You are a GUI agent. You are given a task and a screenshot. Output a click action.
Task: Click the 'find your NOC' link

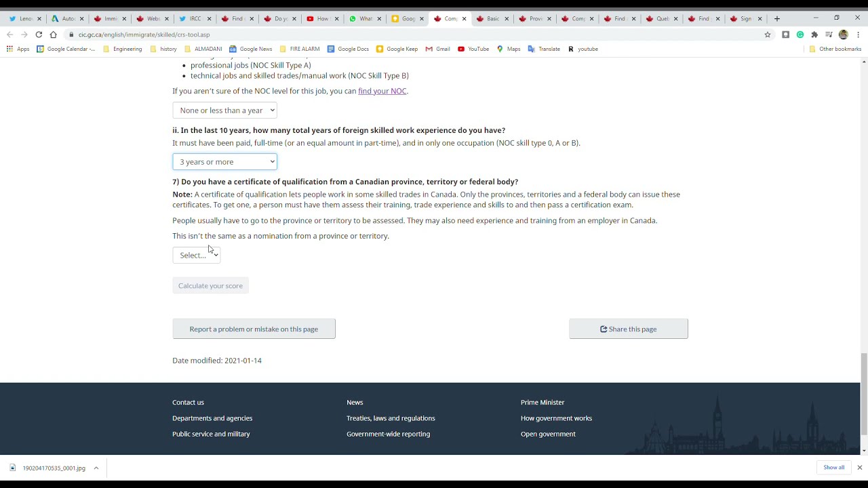[x=382, y=91]
